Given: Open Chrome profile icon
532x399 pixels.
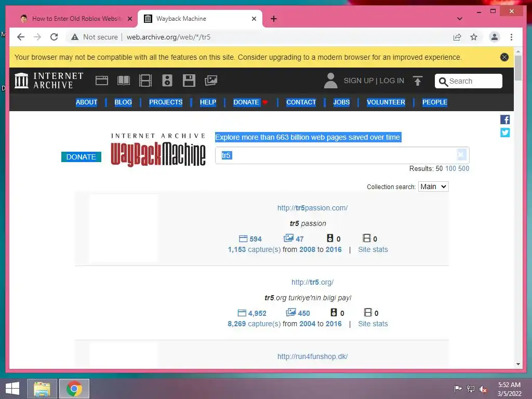Looking at the screenshot, I should coord(495,37).
